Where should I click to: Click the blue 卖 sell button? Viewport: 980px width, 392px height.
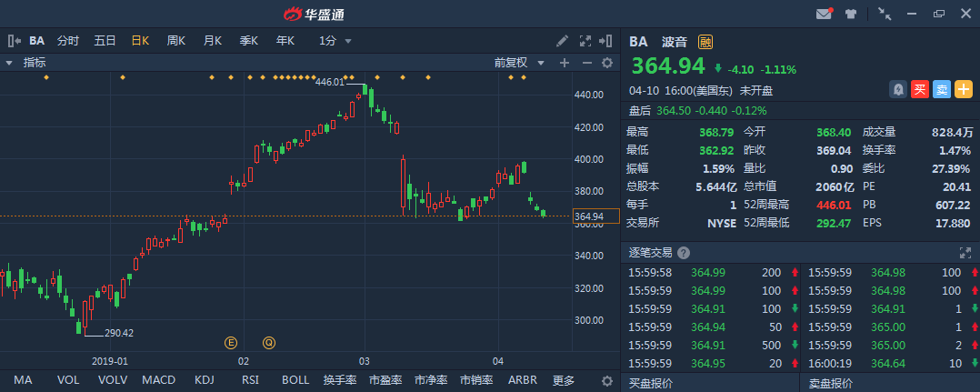click(942, 89)
